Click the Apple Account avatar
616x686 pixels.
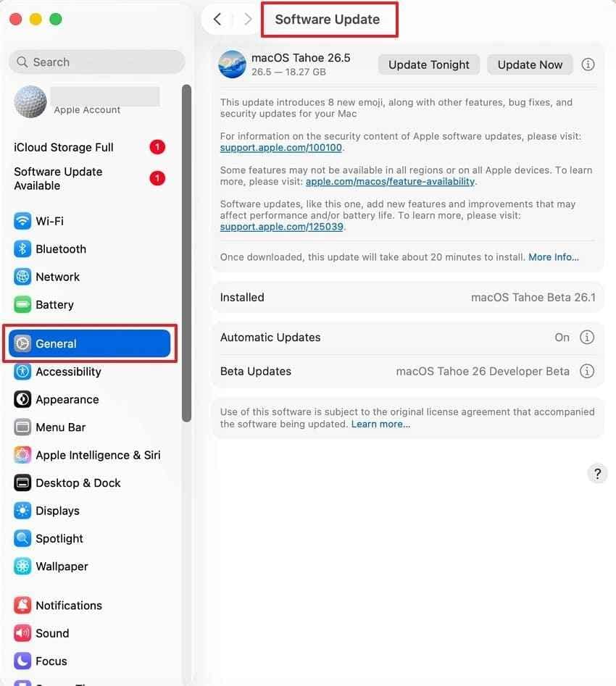(30, 101)
